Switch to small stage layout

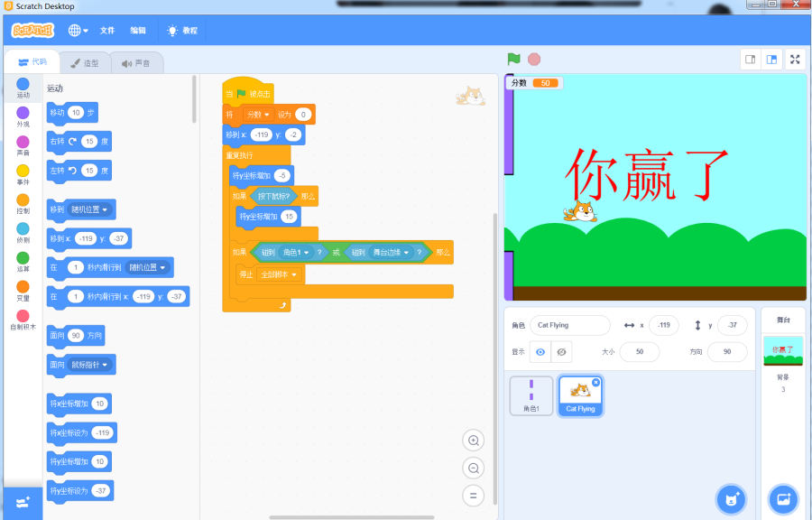pyautogui.click(x=750, y=60)
